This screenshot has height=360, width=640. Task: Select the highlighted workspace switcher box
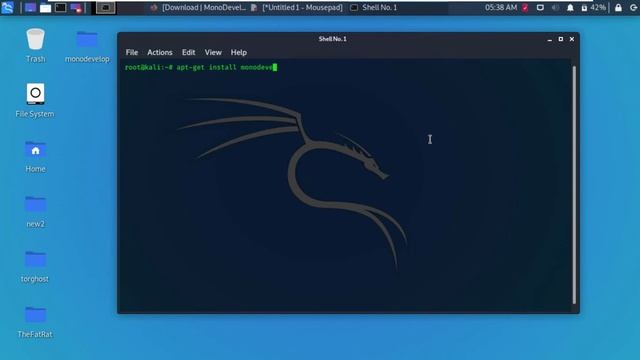pyautogui.click(x=105, y=7)
